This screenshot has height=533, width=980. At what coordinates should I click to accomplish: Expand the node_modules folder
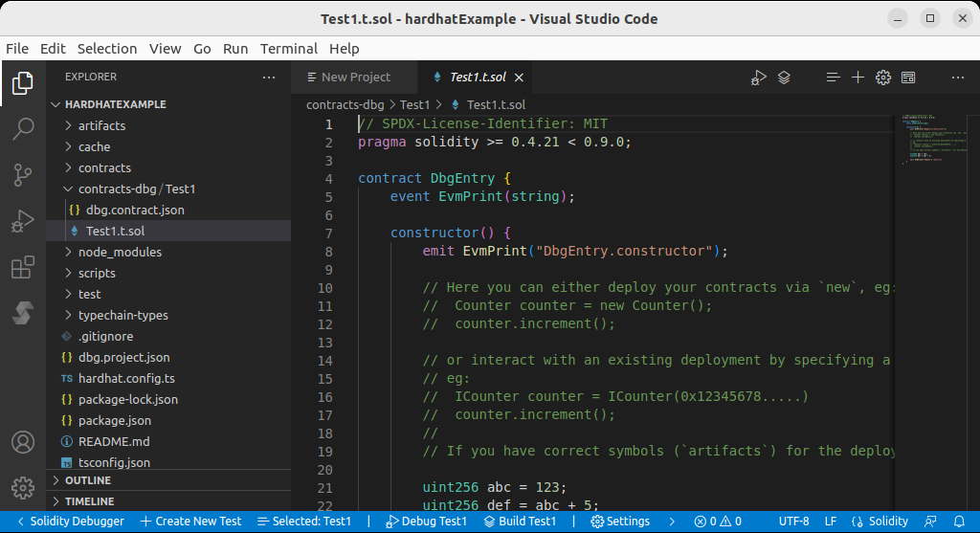click(120, 252)
